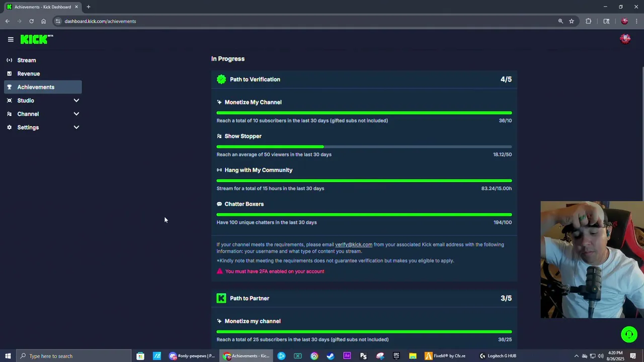
Task: Click the Studio camera icon
Action: click(x=9, y=101)
